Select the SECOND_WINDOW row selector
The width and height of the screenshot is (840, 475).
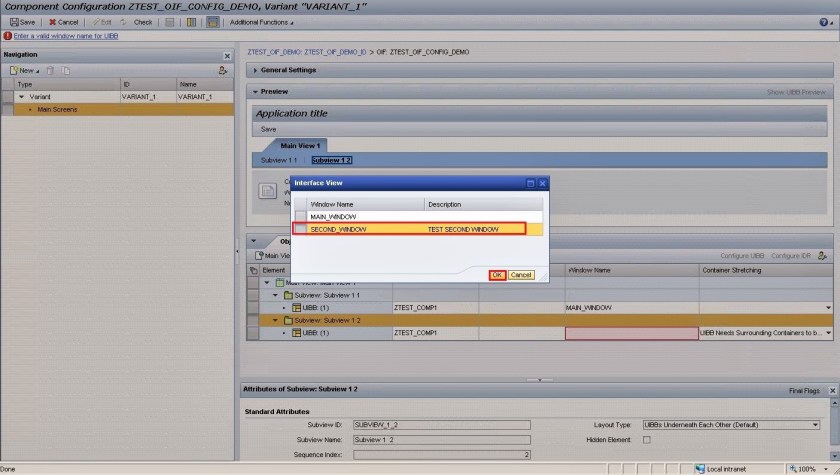pos(300,229)
